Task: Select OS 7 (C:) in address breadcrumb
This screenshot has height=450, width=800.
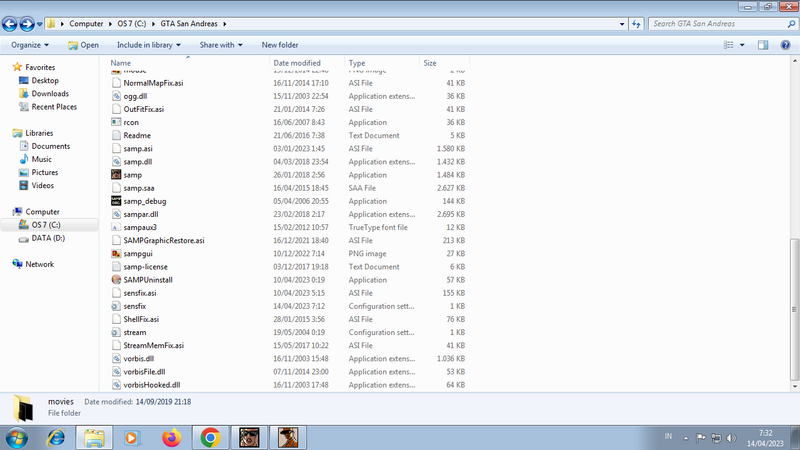Action: coord(132,24)
